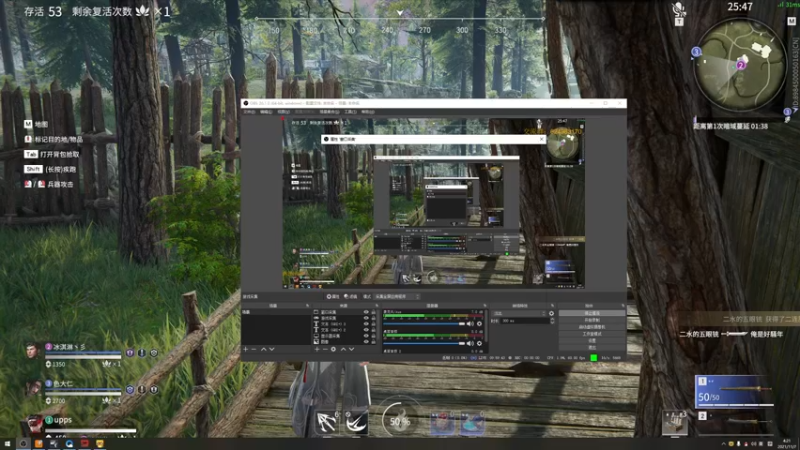Open the orange app on taskbar

coord(38,443)
